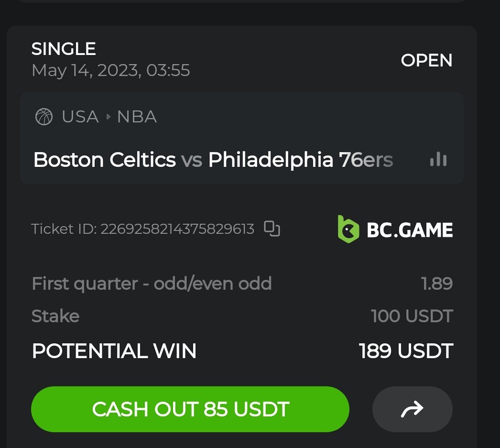Click the basketball sport icon
This screenshot has height=448, width=500.
tap(44, 117)
